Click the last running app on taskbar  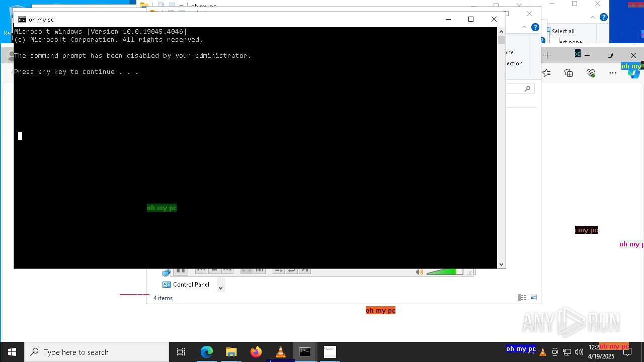point(330,352)
